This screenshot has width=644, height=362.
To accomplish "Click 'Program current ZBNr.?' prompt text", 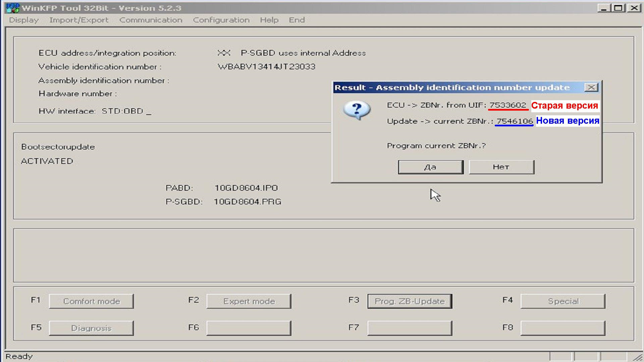I will click(436, 146).
